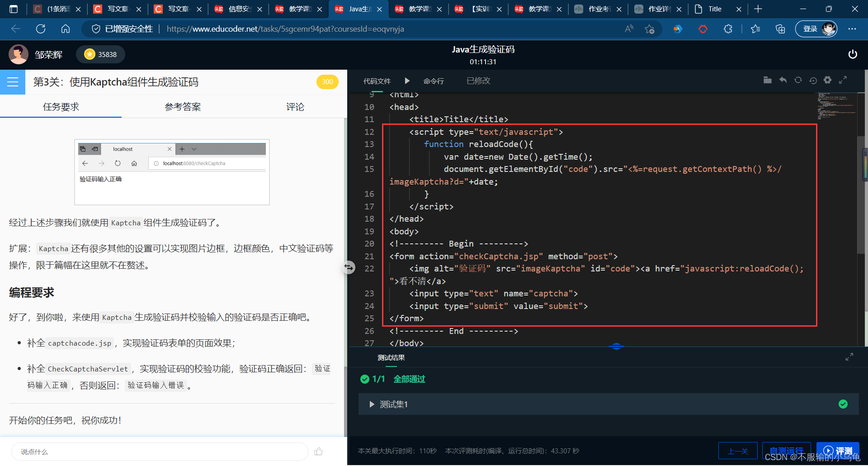Open the hamburger task list menu
Image resolution: width=868 pixels, height=466 pixels.
(x=13, y=82)
